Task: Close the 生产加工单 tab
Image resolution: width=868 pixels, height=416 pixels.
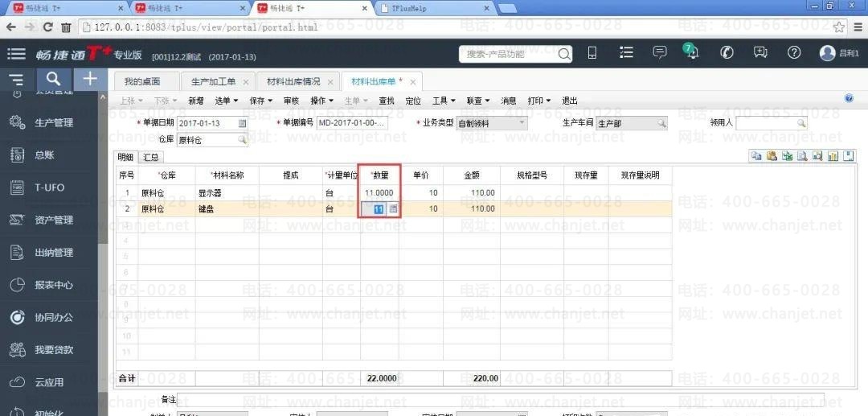Action: click(x=246, y=81)
